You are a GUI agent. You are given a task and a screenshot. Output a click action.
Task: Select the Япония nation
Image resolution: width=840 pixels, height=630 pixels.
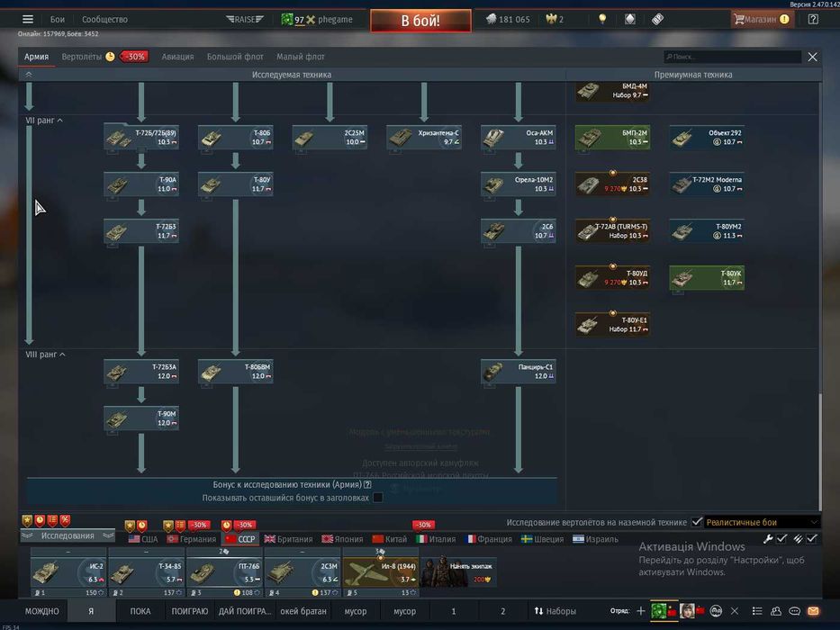[342, 539]
